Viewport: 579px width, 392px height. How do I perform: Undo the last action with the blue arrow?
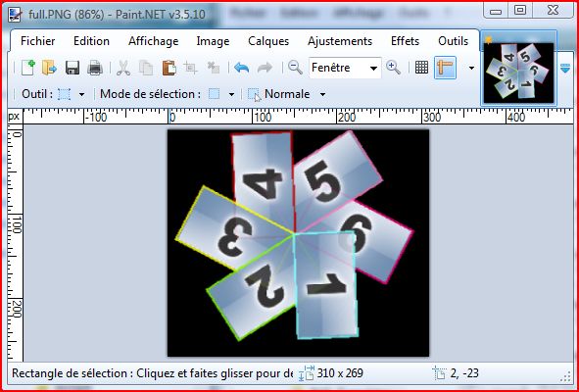tap(242, 68)
